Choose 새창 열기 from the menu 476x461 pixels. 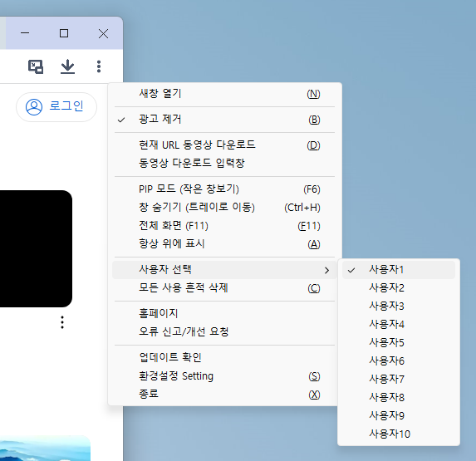tap(224, 94)
